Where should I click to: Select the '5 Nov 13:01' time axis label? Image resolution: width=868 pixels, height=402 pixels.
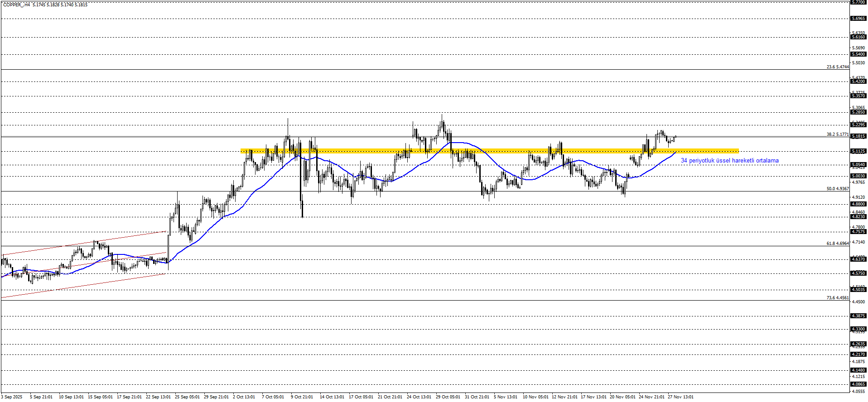click(x=506, y=397)
